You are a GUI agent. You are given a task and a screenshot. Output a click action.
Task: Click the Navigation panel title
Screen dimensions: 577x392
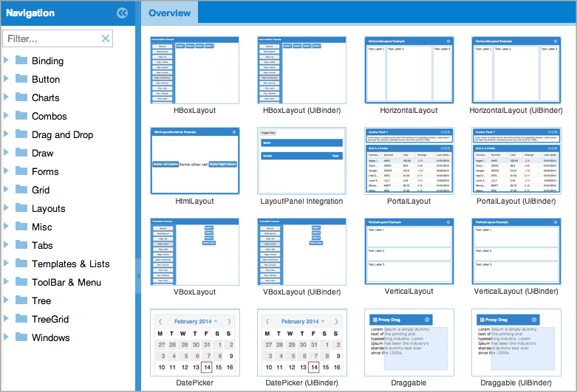pyautogui.click(x=30, y=13)
